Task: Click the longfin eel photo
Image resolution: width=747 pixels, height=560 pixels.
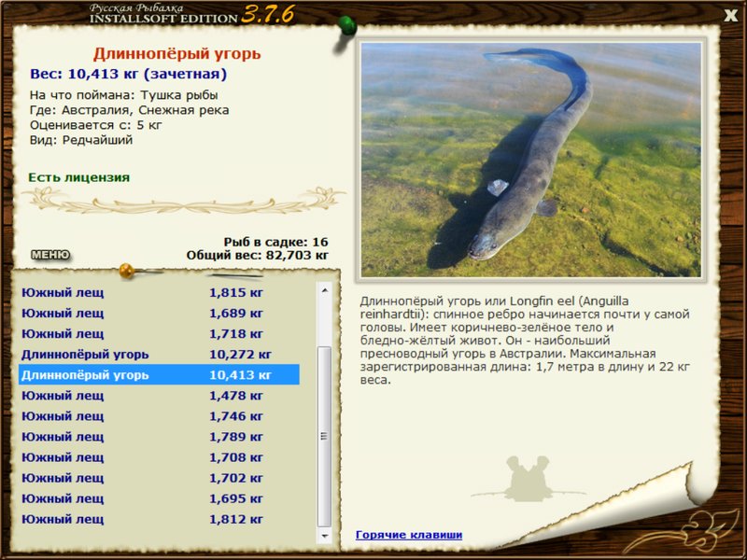Action: (530, 160)
